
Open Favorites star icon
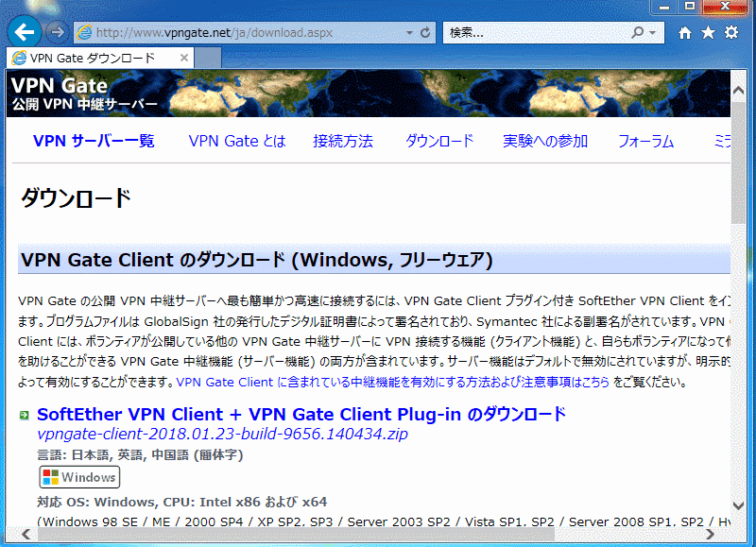click(x=708, y=33)
